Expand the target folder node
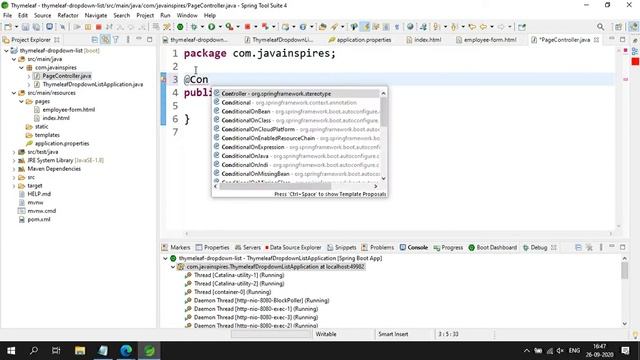The width and height of the screenshot is (640, 360). tap(14, 186)
